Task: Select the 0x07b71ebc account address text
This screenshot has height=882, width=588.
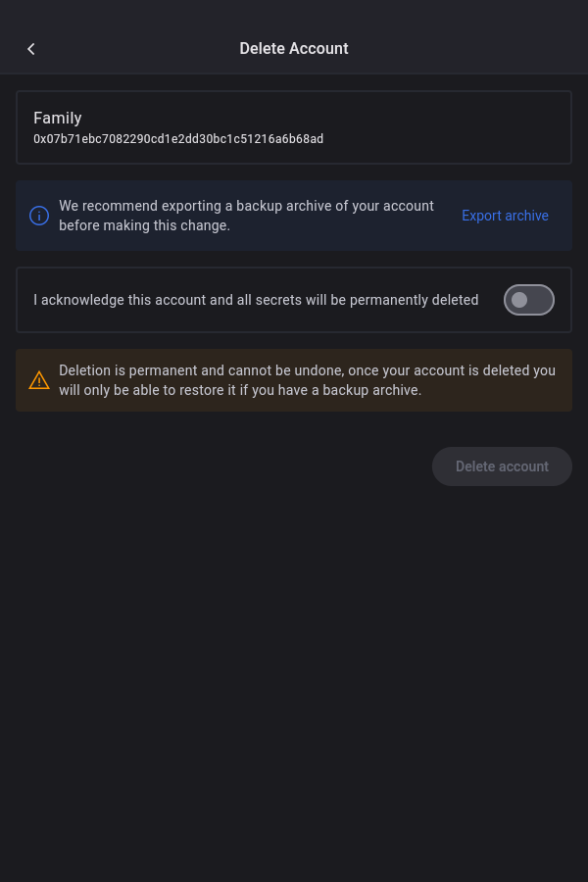Action: point(178,139)
